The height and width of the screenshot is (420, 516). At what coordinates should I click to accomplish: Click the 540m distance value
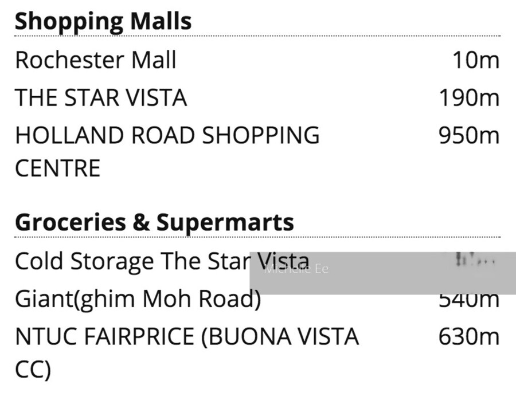pos(469,300)
